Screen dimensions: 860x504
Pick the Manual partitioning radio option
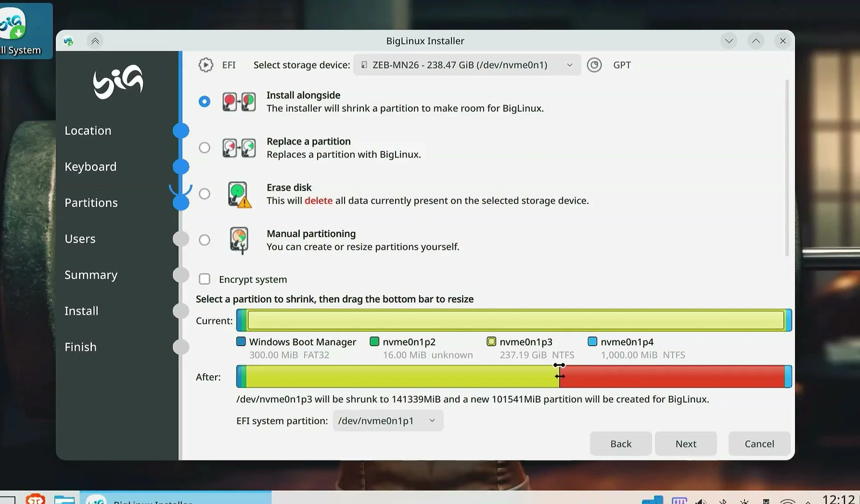[204, 240]
